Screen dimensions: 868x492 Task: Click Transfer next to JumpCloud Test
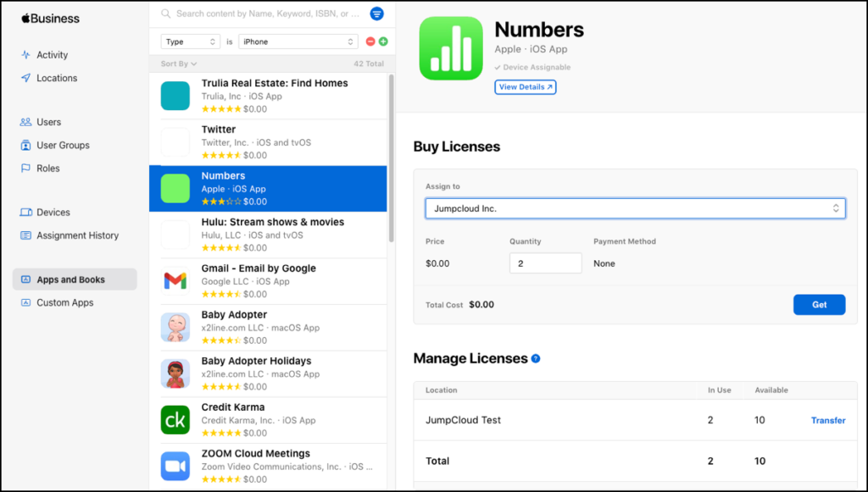pyautogui.click(x=828, y=420)
